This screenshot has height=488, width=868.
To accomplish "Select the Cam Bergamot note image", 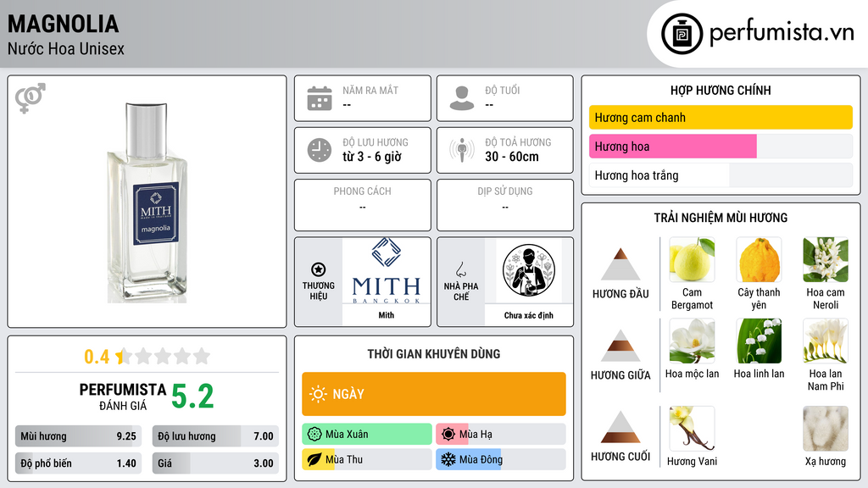I will click(692, 259).
